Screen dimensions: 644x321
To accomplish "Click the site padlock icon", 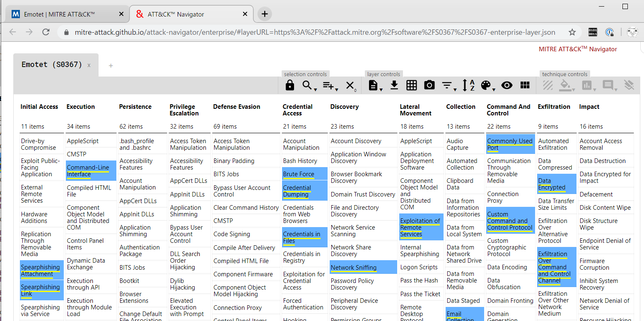I will [x=66, y=32].
